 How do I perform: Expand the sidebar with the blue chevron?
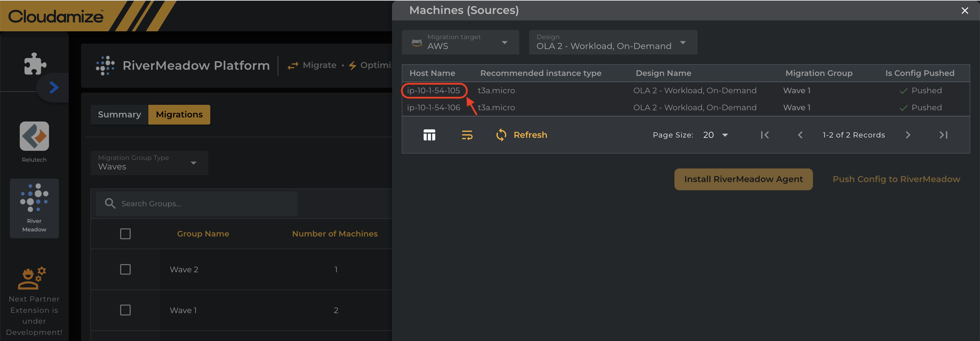(x=54, y=87)
